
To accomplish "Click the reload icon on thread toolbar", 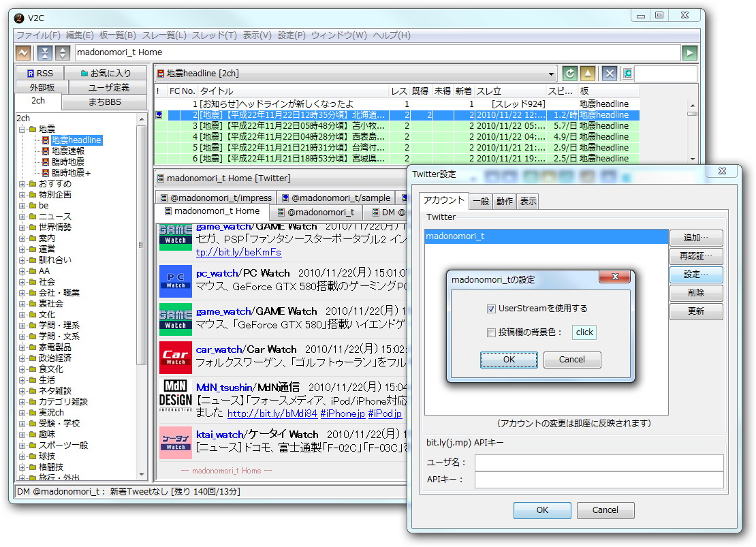I will [x=570, y=74].
